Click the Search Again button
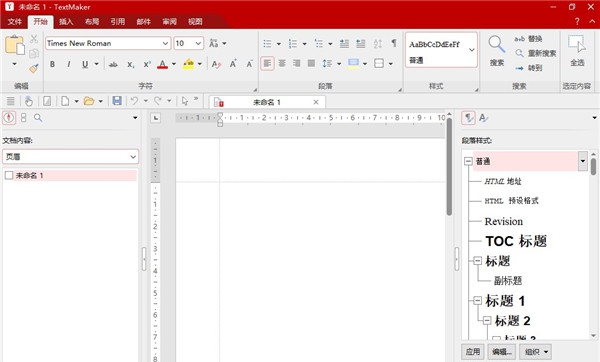This screenshot has height=362, width=600. (535, 53)
